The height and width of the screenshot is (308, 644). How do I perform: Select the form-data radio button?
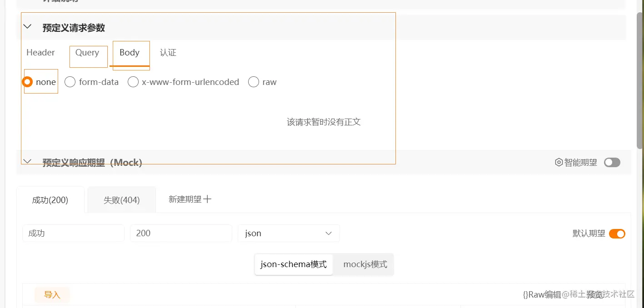70,82
